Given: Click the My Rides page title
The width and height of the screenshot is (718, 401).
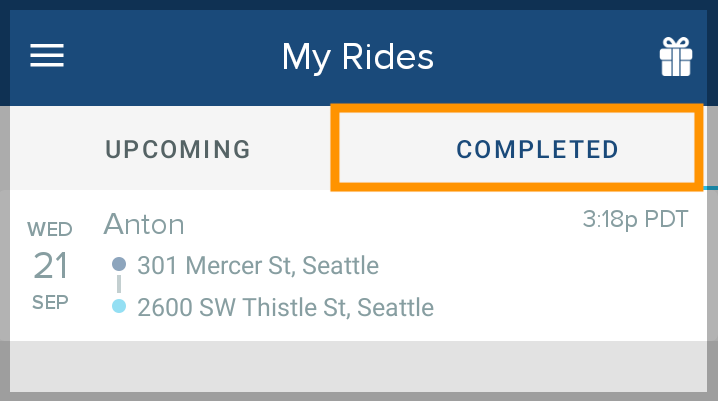Looking at the screenshot, I should 358,56.
